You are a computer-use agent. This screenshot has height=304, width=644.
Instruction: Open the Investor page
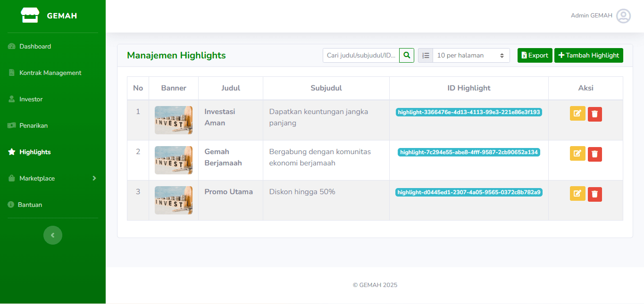point(31,99)
